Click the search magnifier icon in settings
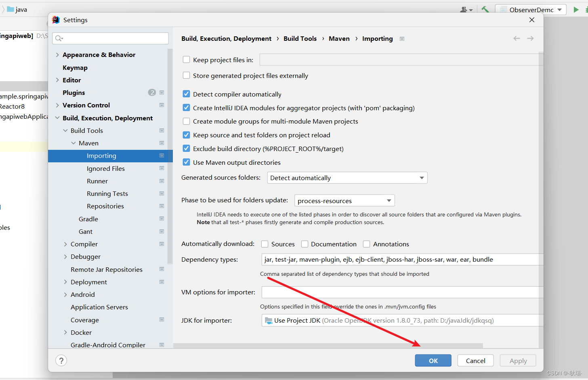The image size is (588, 380). tap(59, 38)
